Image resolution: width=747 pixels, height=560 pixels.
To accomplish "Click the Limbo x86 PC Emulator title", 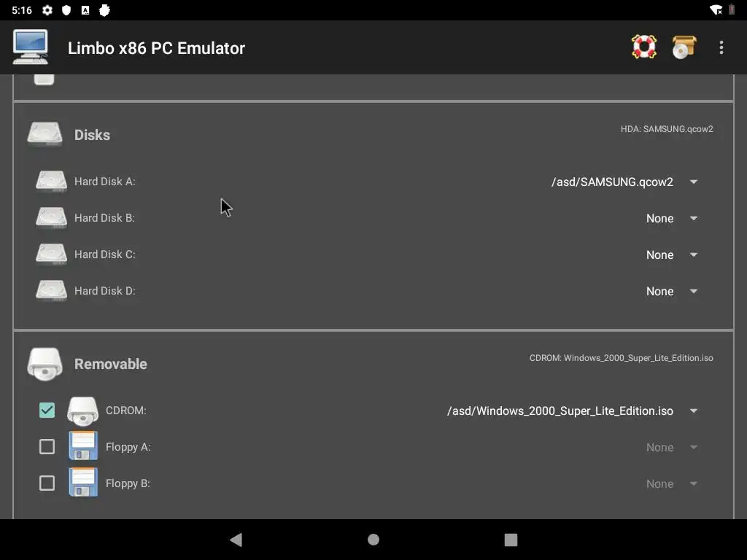I will pyautogui.click(x=156, y=48).
